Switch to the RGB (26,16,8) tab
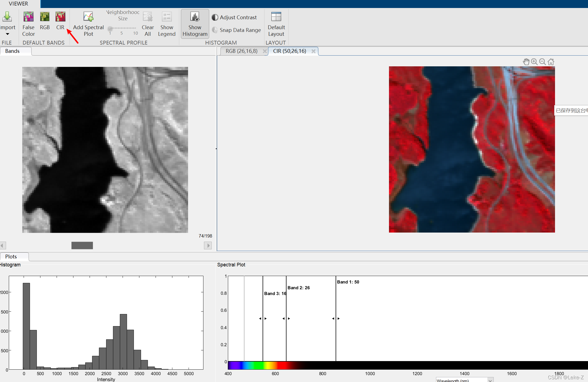Viewport: 588px width, 382px height. click(241, 51)
